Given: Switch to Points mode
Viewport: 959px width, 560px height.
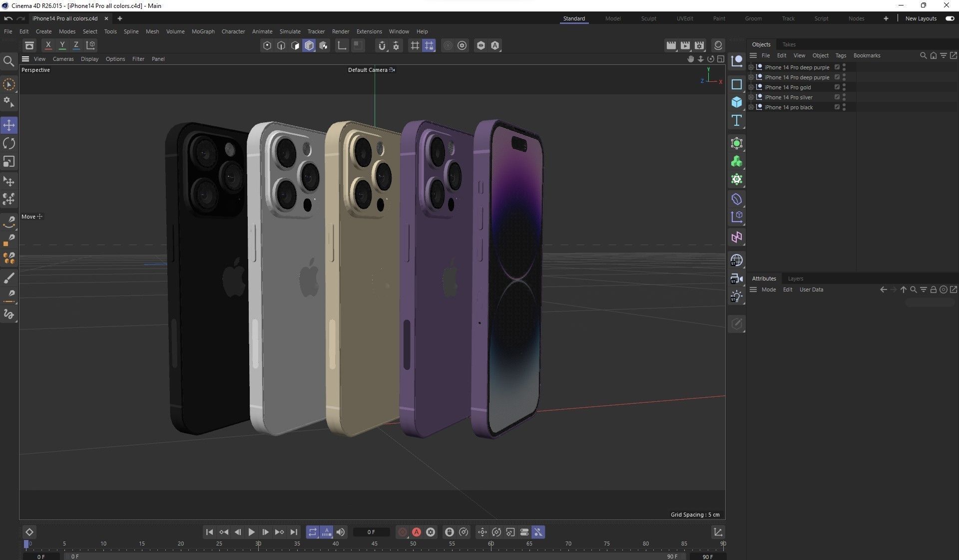Looking at the screenshot, I should [267, 45].
